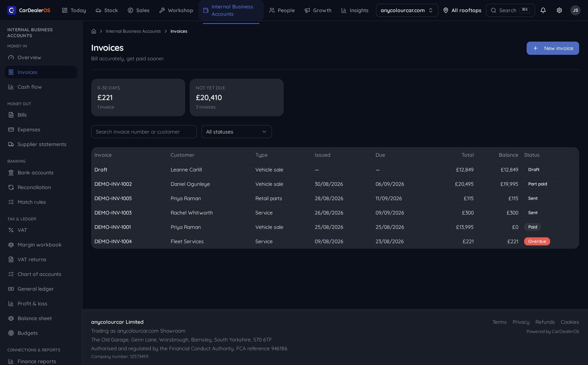
Task: Open the Terms footer link
Action: click(499, 322)
